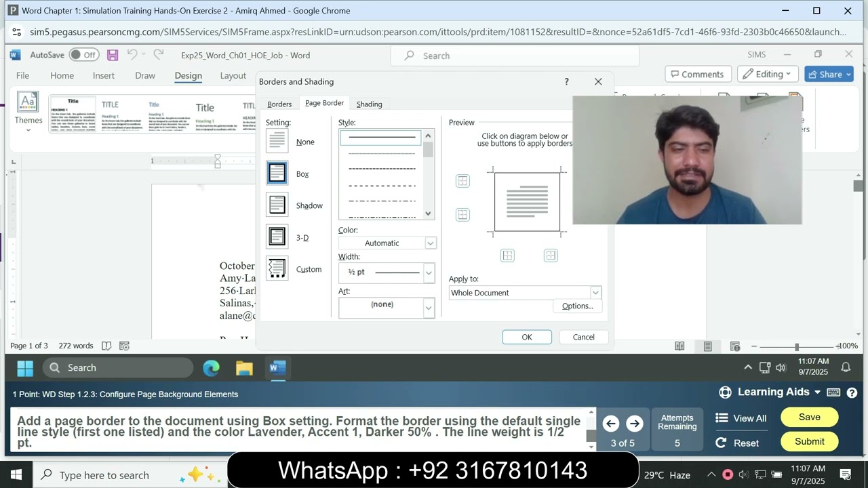The width and height of the screenshot is (868, 488).
Task: Click the yellow Submit button
Action: 810,441
